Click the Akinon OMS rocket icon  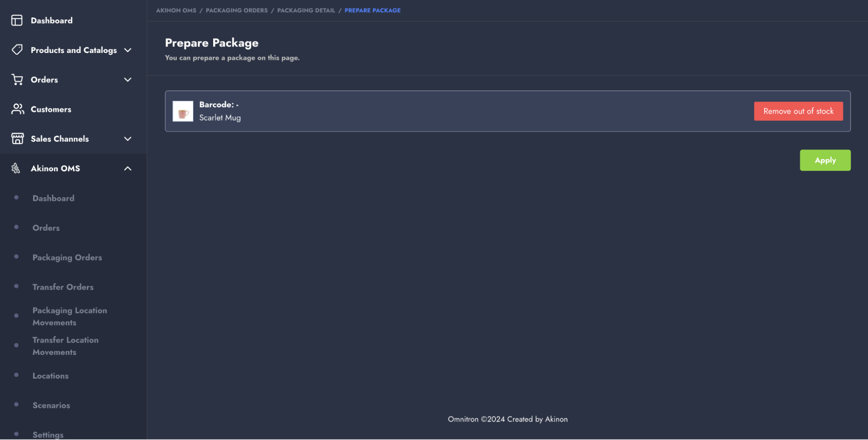16,169
